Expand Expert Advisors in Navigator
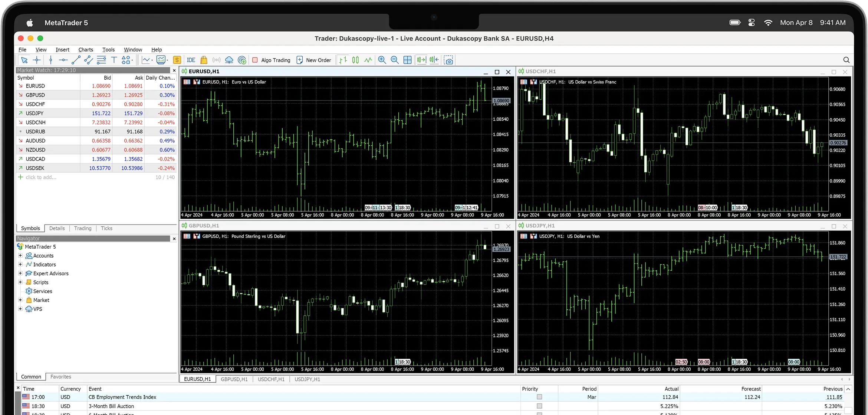The width and height of the screenshot is (868, 415). pyautogui.click(x=20, y=273)
